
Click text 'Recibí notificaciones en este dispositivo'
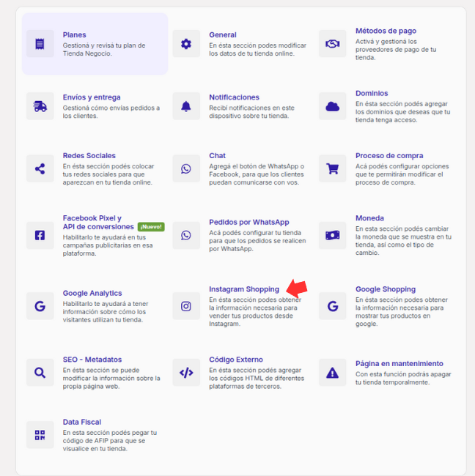click(251, 112)
